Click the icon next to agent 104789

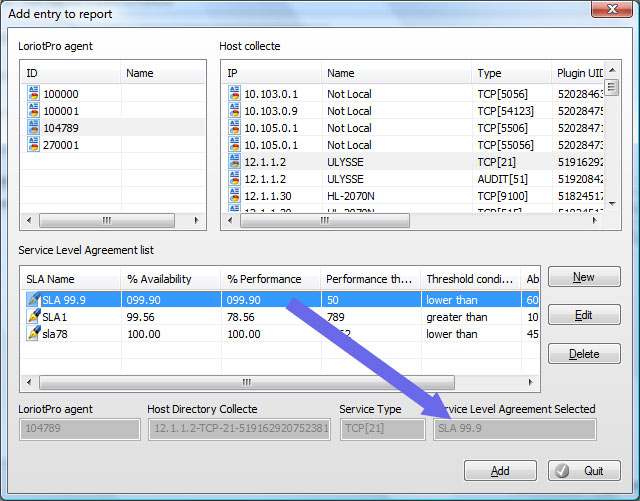click(x=34, y=128)
